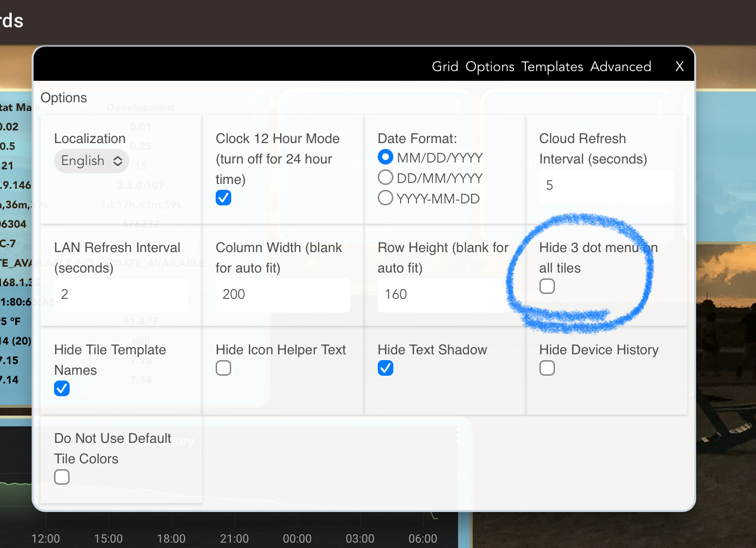
Task: Open the Advanced tab
Action: 621,66
